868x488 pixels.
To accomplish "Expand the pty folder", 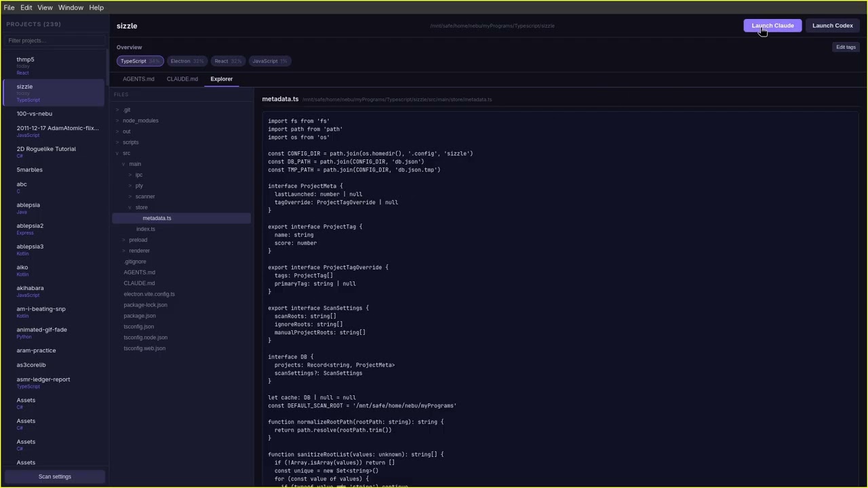I will [x=181, y=186].
